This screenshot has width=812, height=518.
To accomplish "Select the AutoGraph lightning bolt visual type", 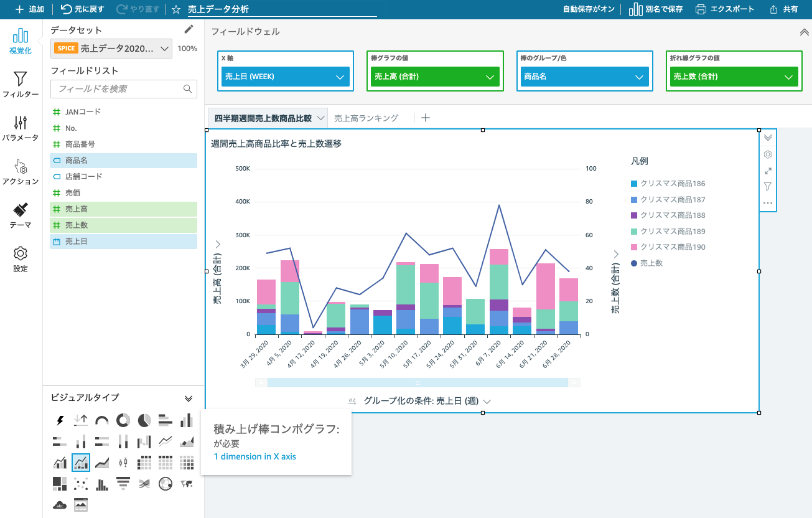I will click(x=60, y=420).
